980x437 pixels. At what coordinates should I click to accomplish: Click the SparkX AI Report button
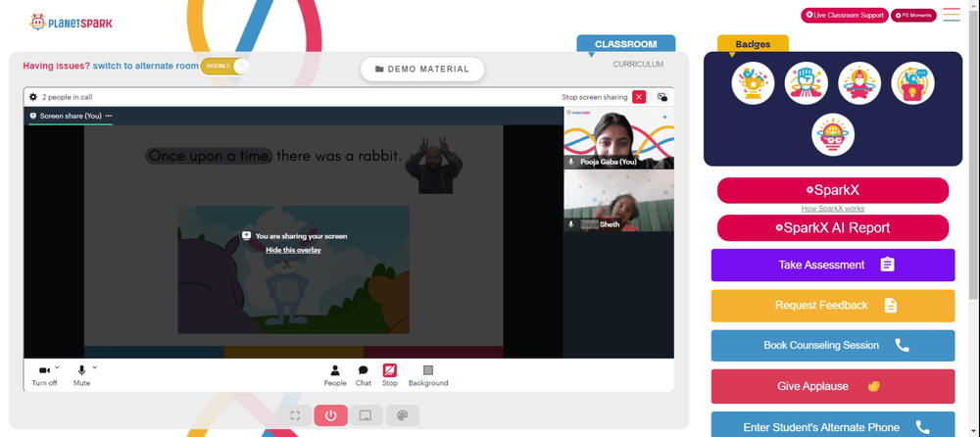(832, 227)
